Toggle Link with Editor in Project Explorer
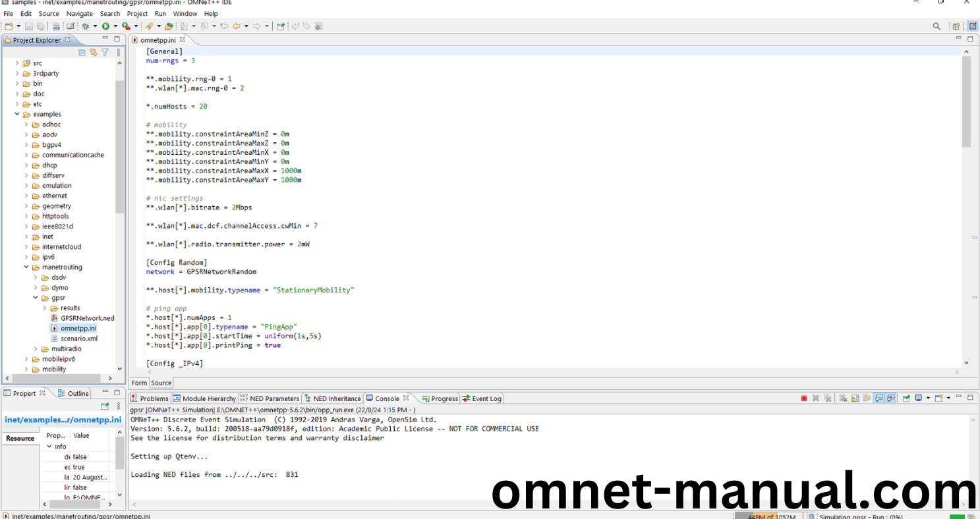This screenshot has width=980, height=519. pos(94,53)
